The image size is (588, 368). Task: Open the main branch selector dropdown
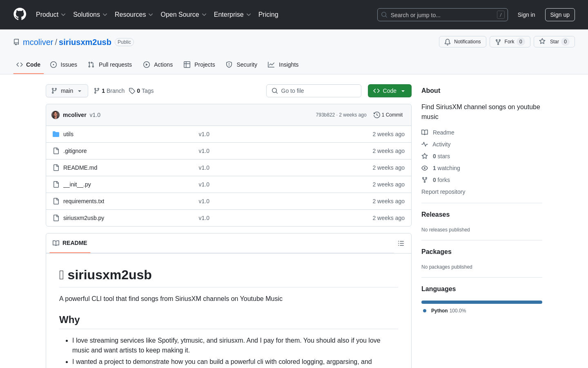point(67,91)
